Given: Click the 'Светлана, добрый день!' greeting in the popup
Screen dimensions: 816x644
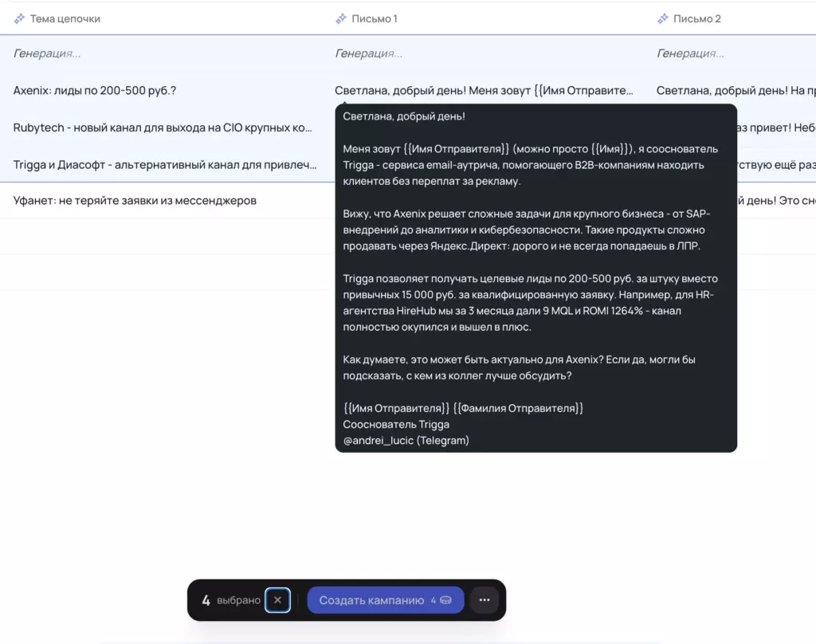Looking at the screenshot, I should (x=404, y=116).
